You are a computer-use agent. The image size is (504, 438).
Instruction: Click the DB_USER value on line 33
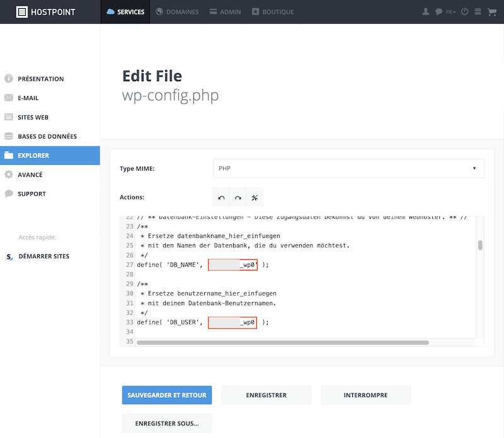(x=232, y=322)
